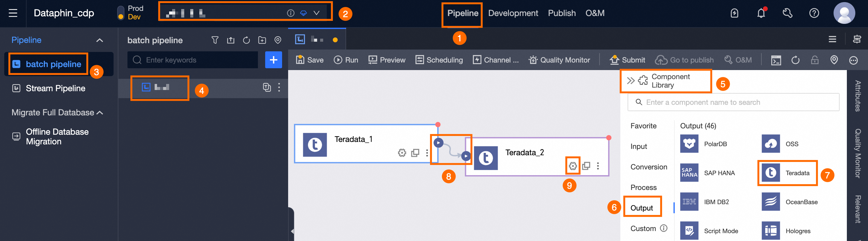The height and width of the screenshot is (241, 868).
Task: Select the Teradata output component
Action: click(x=787, y=173)
